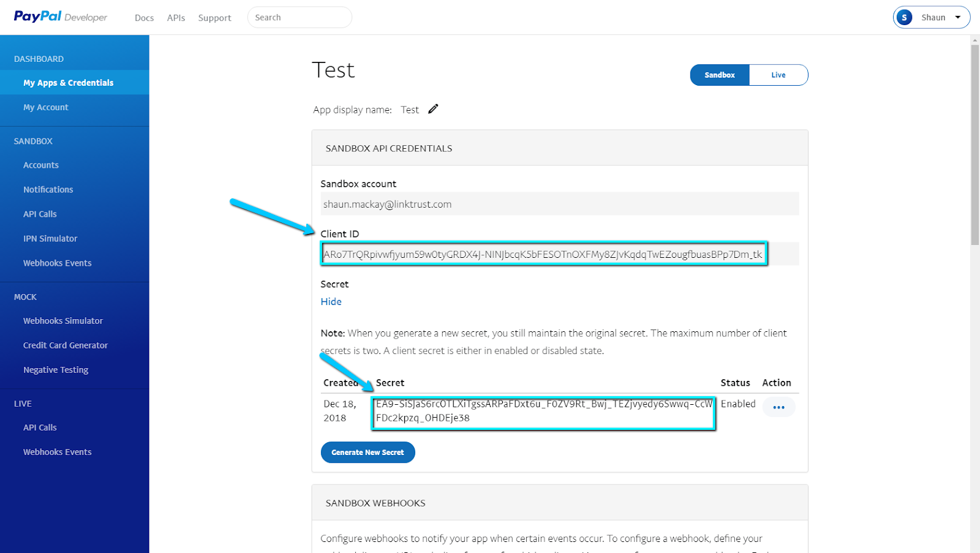Viewport: 980px width, 553px height.
Task: Click the Status column header
Action: (735, 383)
